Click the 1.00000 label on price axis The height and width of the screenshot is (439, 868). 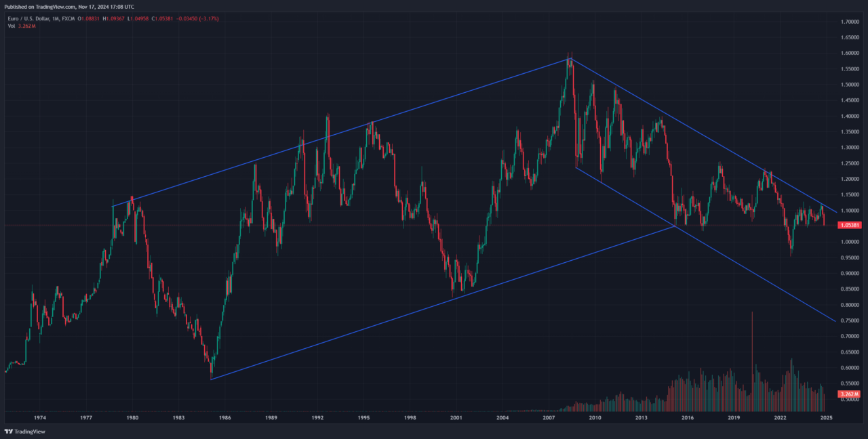(850, 242)
